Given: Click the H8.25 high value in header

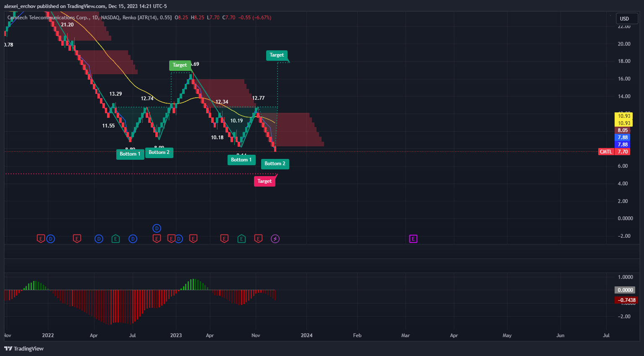Looking at the screenshot, I should click(198, 18).
